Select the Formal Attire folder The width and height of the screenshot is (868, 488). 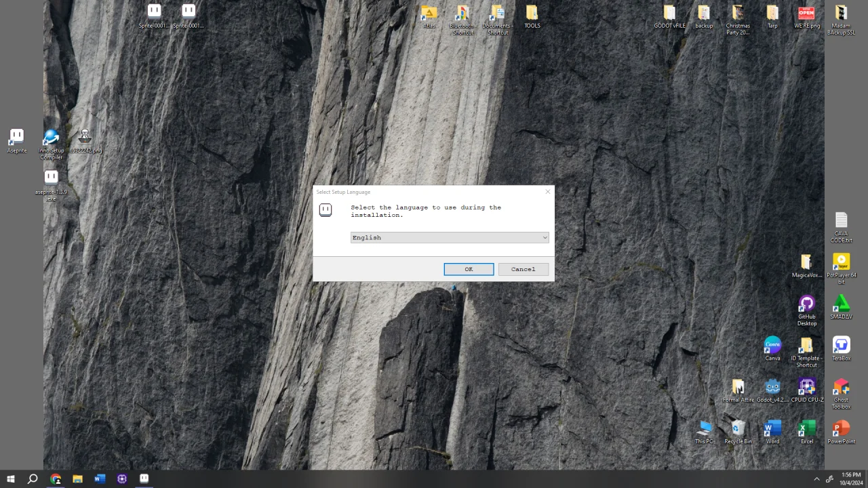pos(738,390)
